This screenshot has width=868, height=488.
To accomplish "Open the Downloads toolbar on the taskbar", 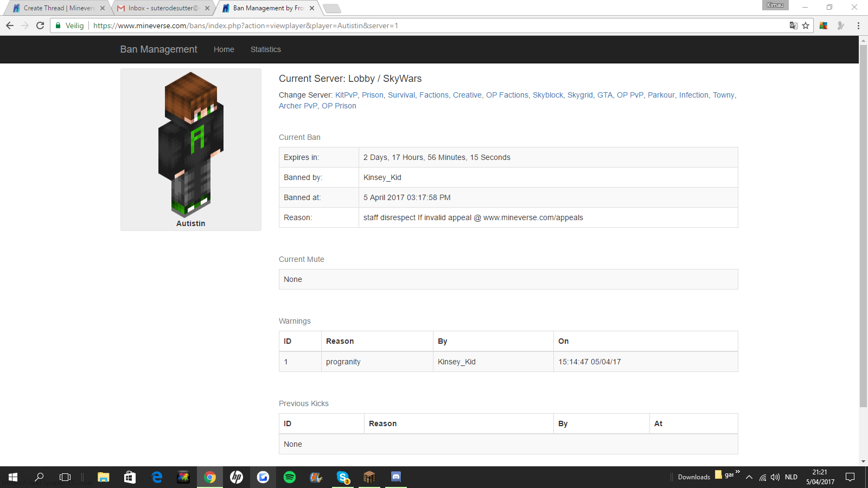I will tap(694, 477).
